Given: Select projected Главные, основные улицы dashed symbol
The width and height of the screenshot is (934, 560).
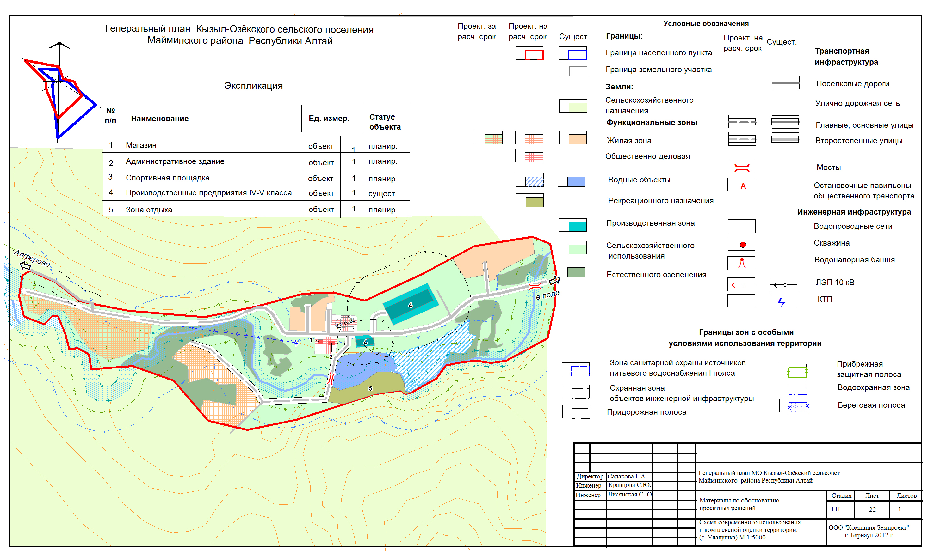Looking at the screenshot, I should pyautogui.click(x=742, y=122).
